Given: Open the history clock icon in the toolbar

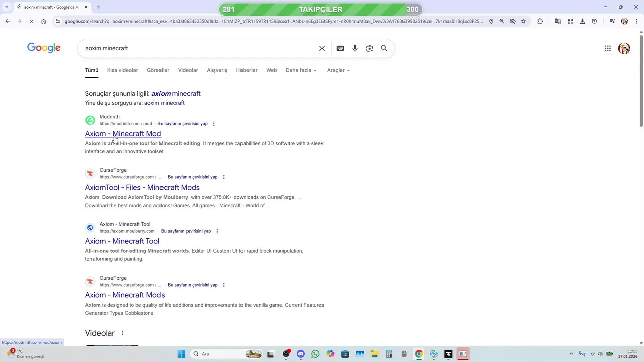Looking at the screenshot, I should 594,21.
